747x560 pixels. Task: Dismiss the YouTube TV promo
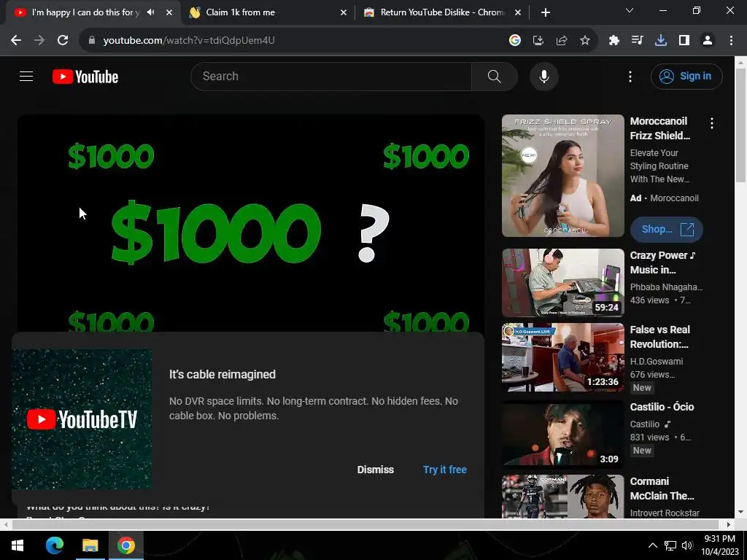pyautogui.click(x=376, y=470)
